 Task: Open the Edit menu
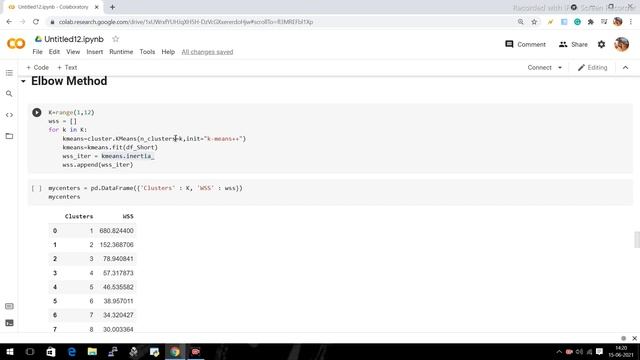(54, 52)
